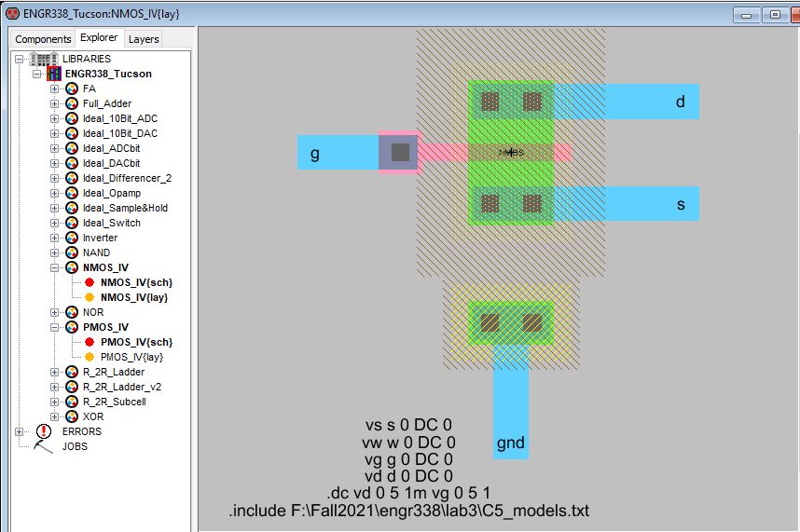The width and height of the screenshot is (800, 532).
Task: Collapse the PMOS_IV cell node
Action: (54, 327)
